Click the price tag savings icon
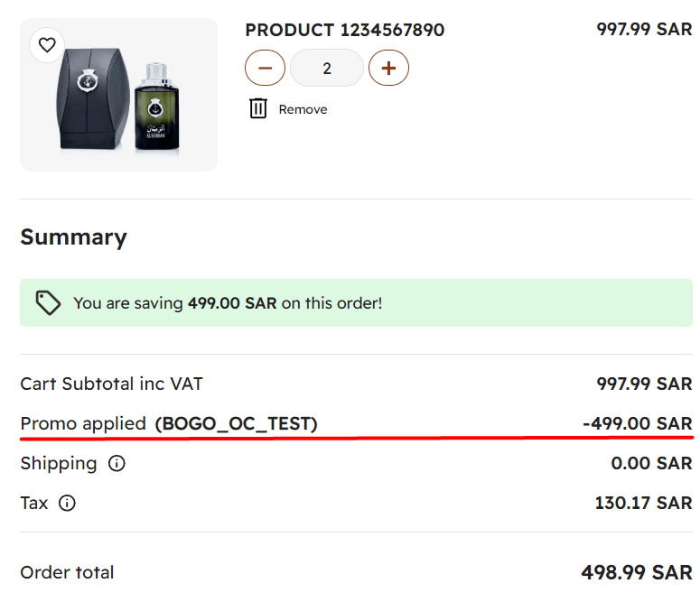 (x=48, y=303)
